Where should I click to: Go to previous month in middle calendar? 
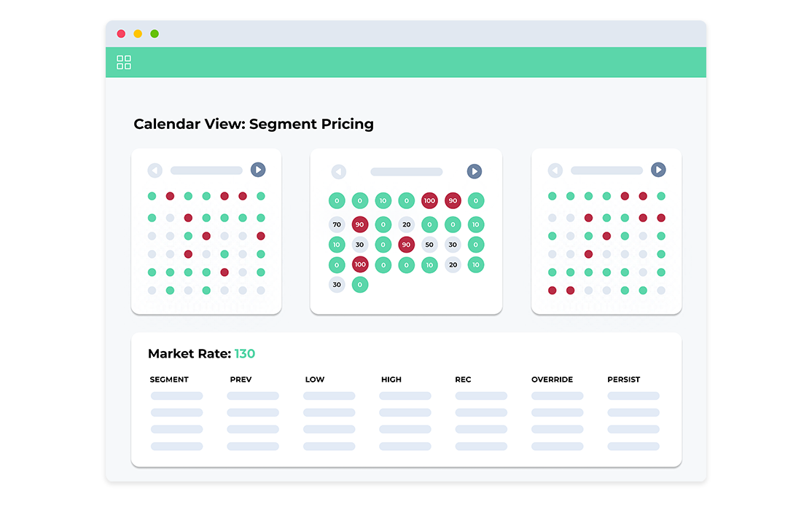338,172
